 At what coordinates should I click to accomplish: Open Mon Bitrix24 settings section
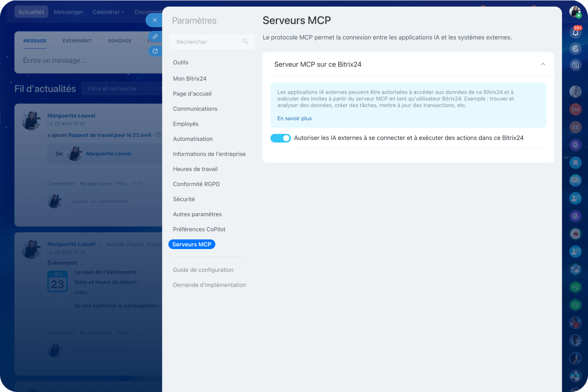[x=190, y=79]
